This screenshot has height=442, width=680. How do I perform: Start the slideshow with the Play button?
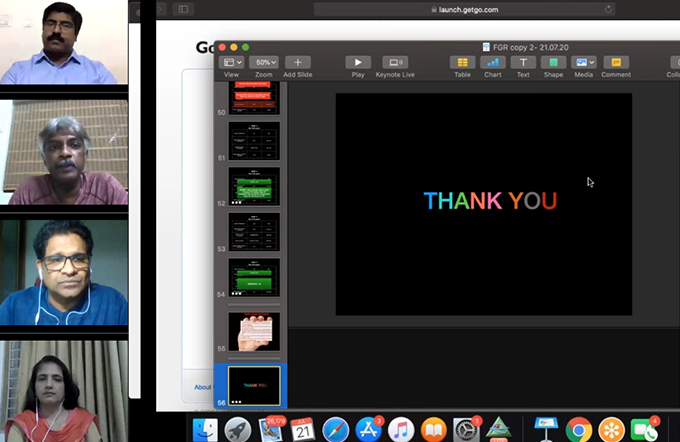coord(358,62)
